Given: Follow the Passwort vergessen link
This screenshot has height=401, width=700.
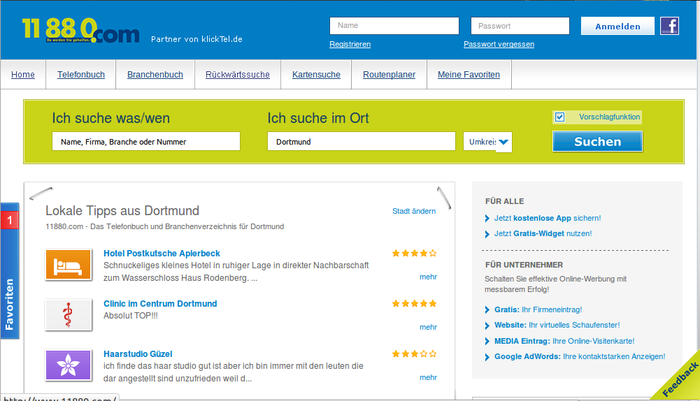Looking at the screenshot, I should point(499,44).
